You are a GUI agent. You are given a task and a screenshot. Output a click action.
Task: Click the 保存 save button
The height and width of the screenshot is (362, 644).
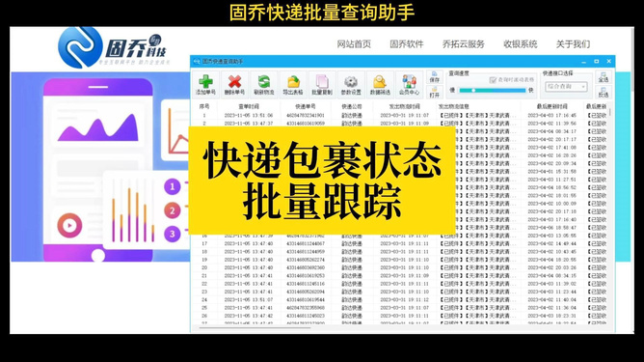click(434, 77)
